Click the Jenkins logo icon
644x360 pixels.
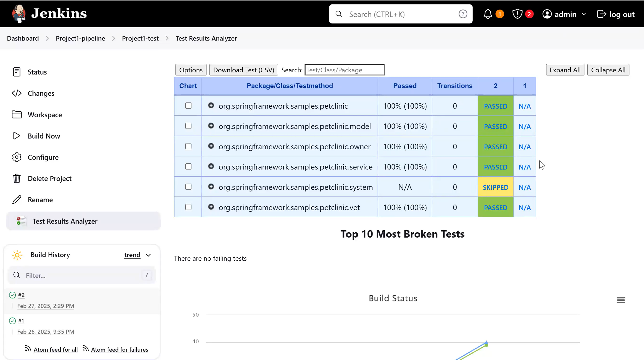point(19,14)
